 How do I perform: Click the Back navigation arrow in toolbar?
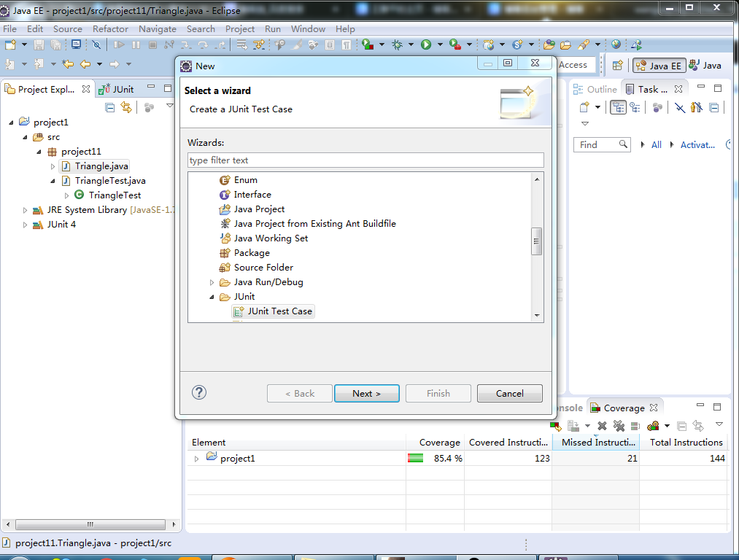(x=85, y=64)
